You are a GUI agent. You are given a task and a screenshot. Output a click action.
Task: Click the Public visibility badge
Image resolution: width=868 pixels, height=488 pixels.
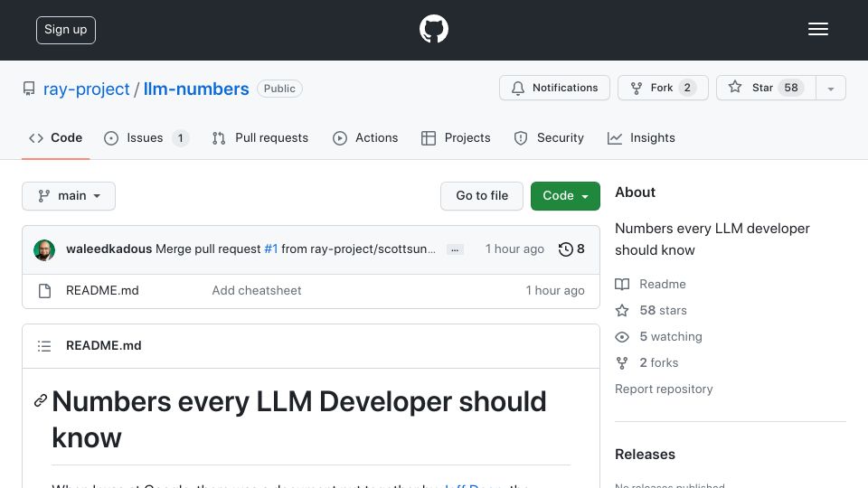[x=279, y=89]
